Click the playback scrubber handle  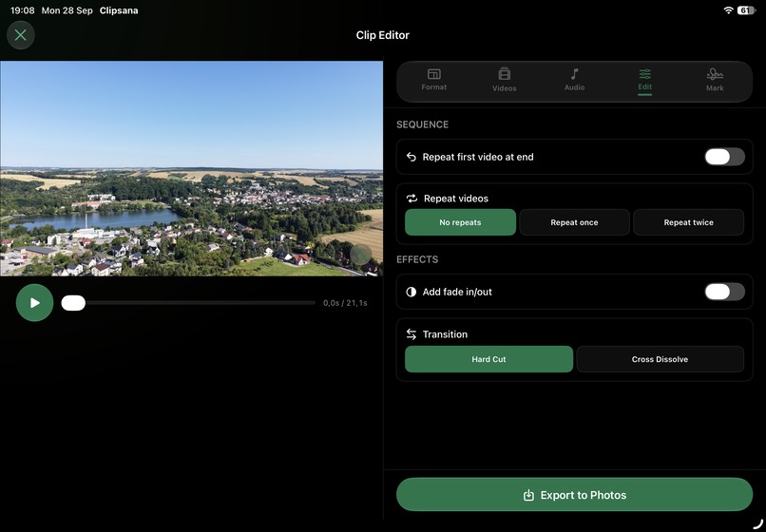73,303
